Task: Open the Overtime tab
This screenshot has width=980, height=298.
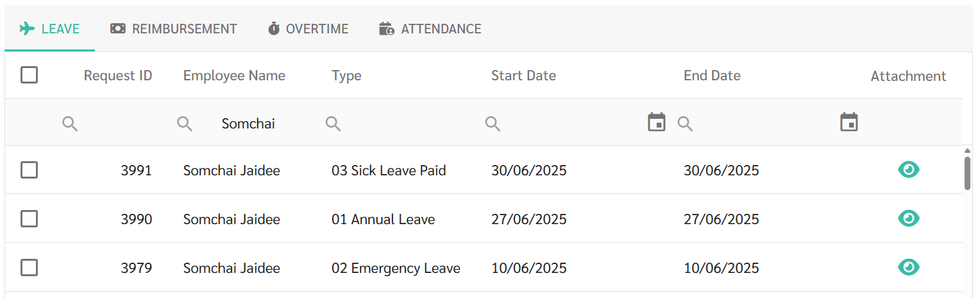Action: coord(308,29)
